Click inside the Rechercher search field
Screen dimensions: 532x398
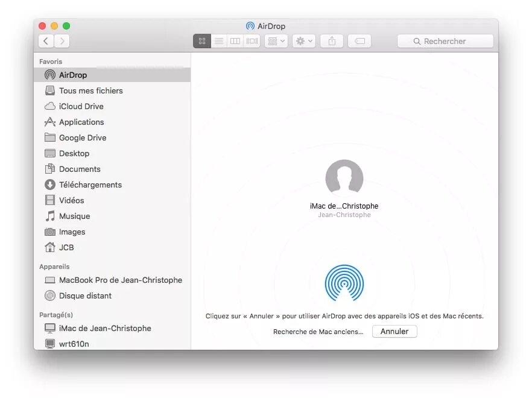445,40
